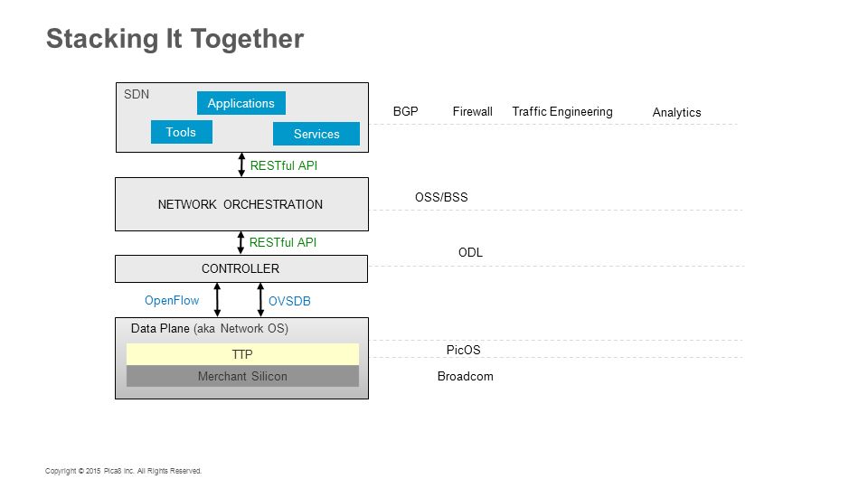Select the NETWORK ORCHESTRATION block

point(241,204)
